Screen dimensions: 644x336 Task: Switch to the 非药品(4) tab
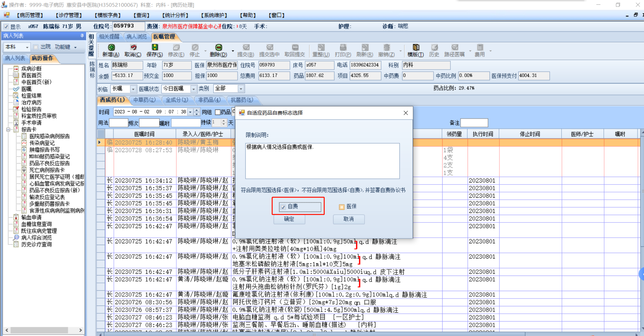pos(209,100)
